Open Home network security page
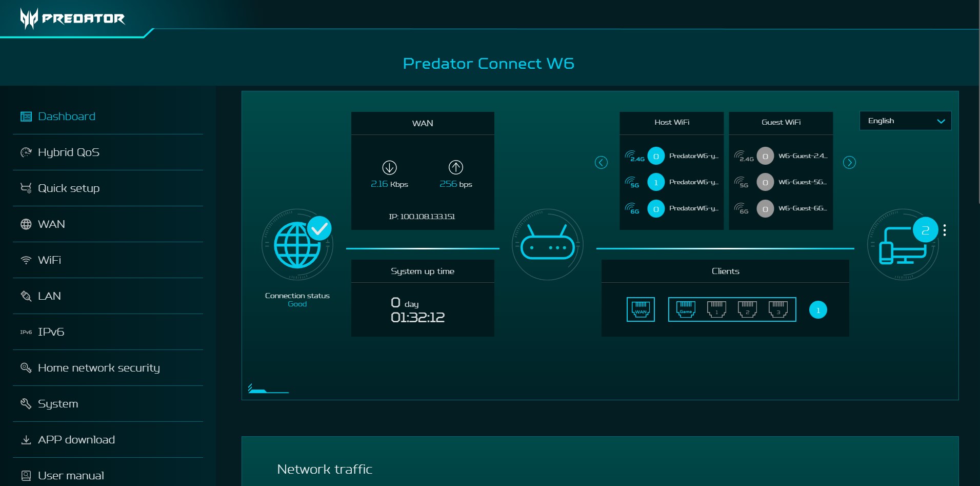Screen dimensions: 980x486 point(98,368)
